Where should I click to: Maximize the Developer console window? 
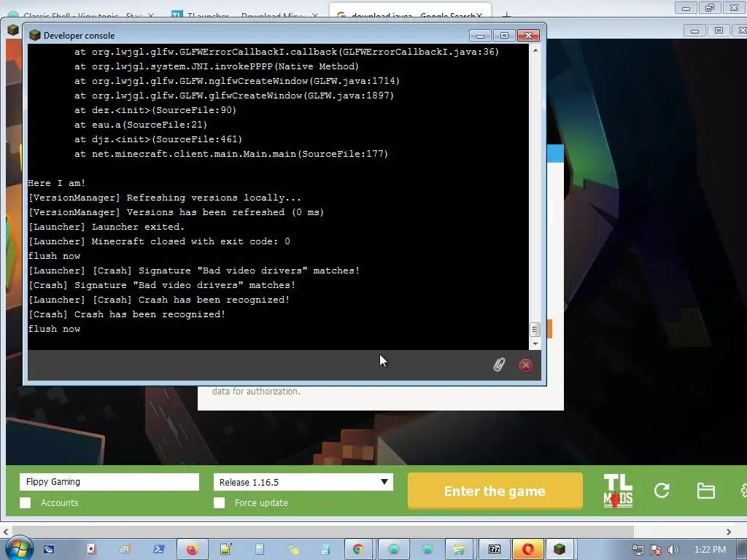(504, 35)
